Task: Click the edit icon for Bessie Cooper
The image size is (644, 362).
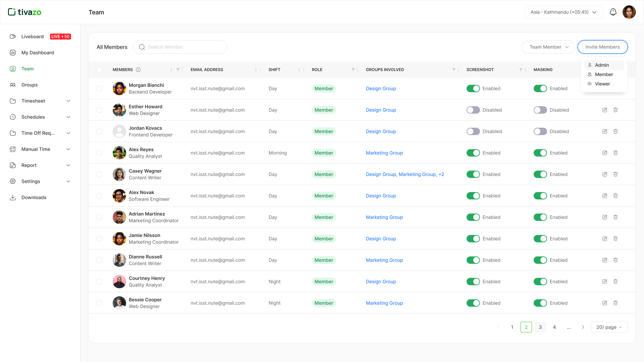Action: 605,303
